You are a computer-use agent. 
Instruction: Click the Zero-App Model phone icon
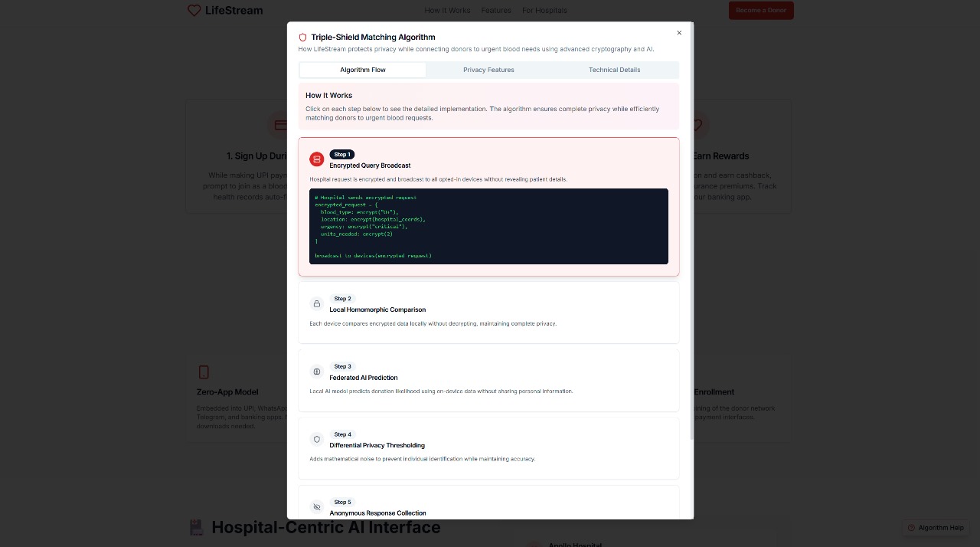coord(204,372)
